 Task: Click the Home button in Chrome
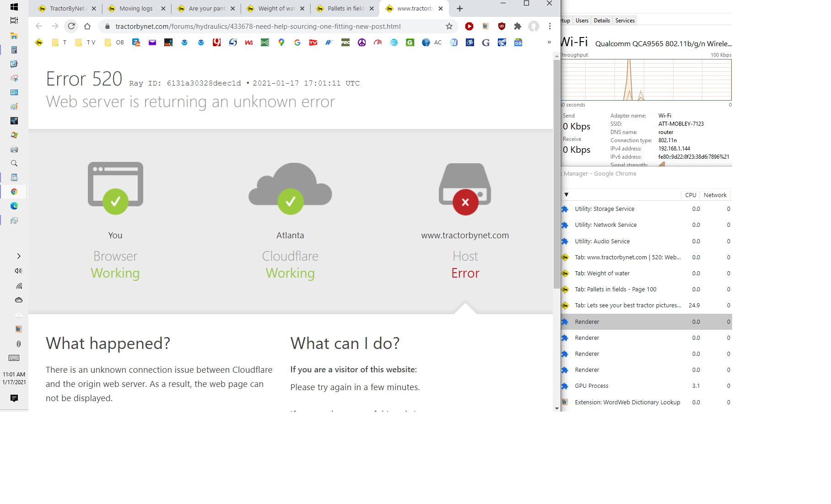(x=87, y=27)
